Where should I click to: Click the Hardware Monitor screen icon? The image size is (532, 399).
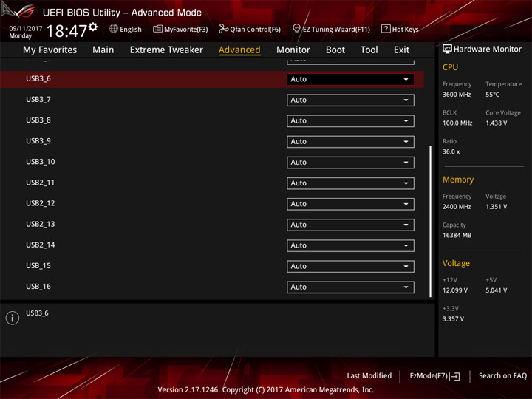tap(447, 50)
